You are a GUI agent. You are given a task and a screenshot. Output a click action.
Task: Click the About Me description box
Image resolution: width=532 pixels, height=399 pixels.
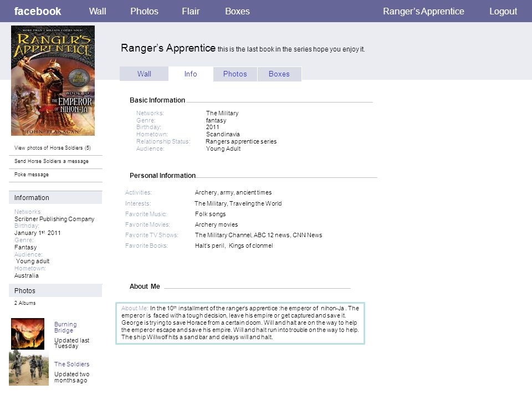(x=240, y=323)
